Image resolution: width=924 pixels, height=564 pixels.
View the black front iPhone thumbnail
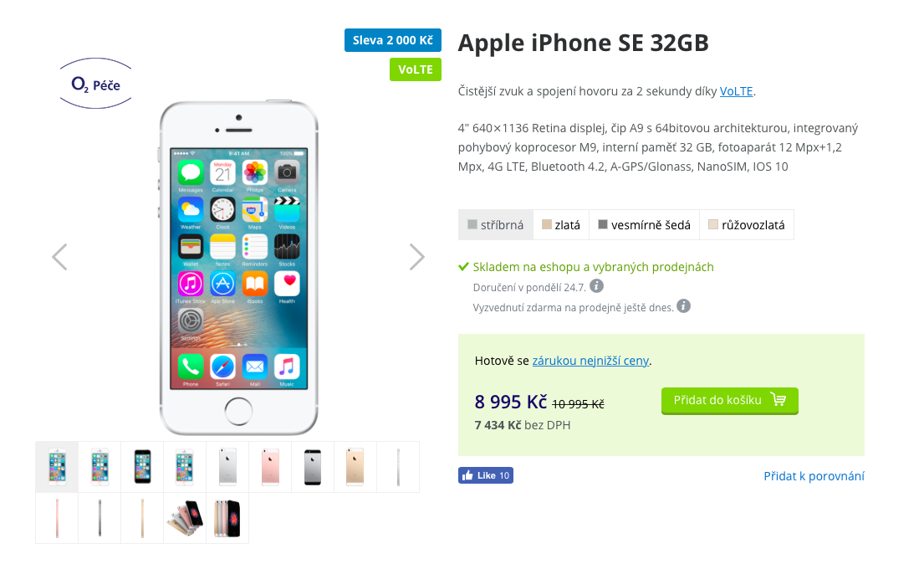coord(142,467)
